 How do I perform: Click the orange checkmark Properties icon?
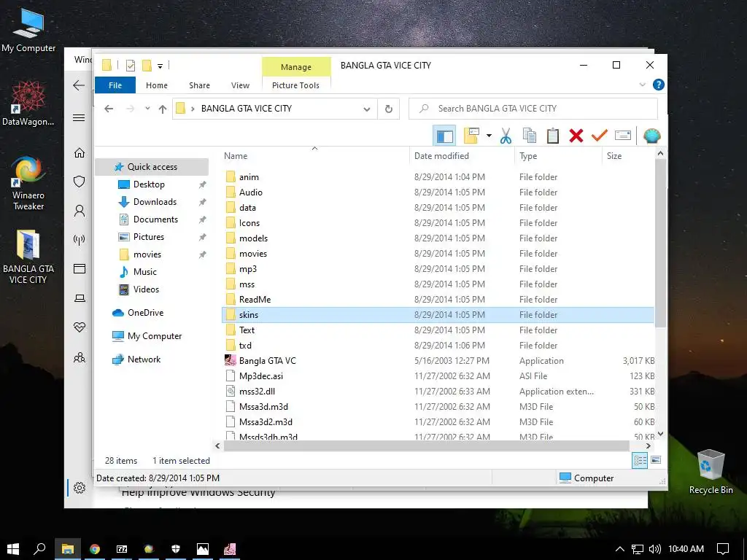coord(600,136)
